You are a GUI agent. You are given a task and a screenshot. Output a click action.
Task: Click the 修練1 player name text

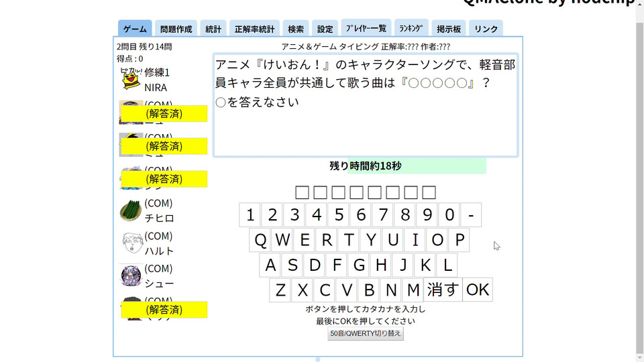click(157, 72)
